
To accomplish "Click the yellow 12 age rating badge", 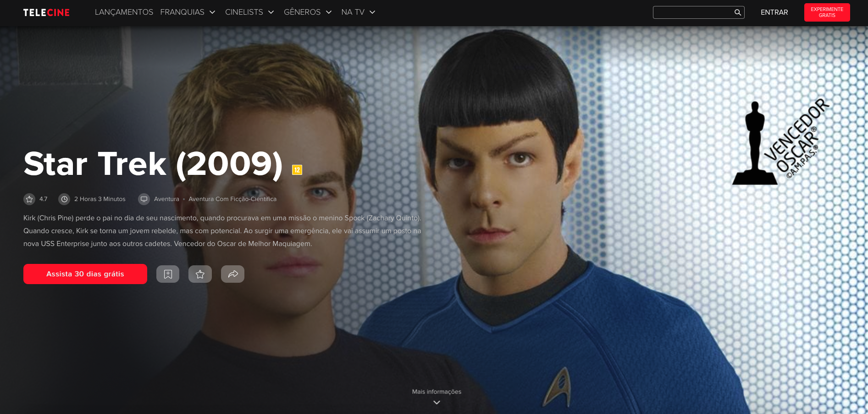I will (x=297, y=170).
